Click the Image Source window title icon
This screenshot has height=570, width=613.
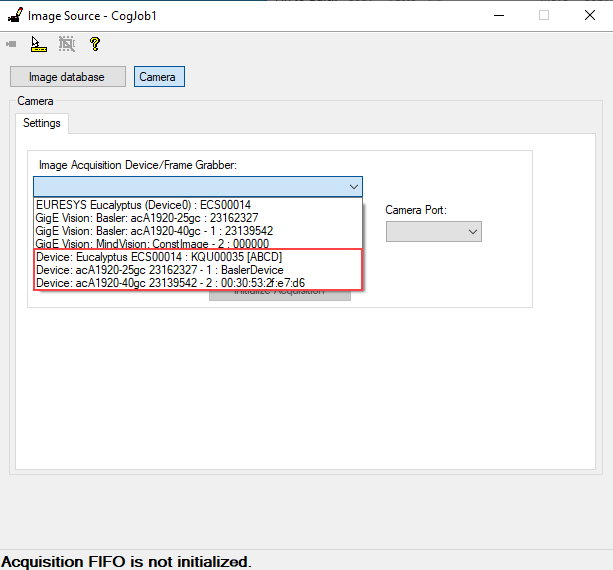[14, 15]
